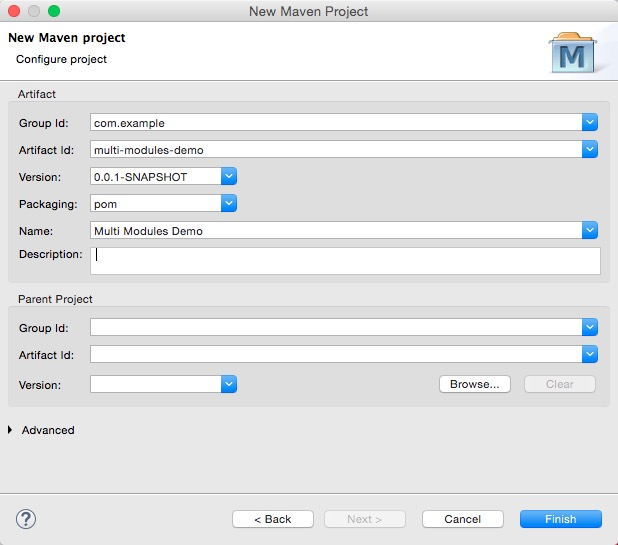
Task: Open the Parent Project Group Id dropdown
Action: tap(590, 327)
